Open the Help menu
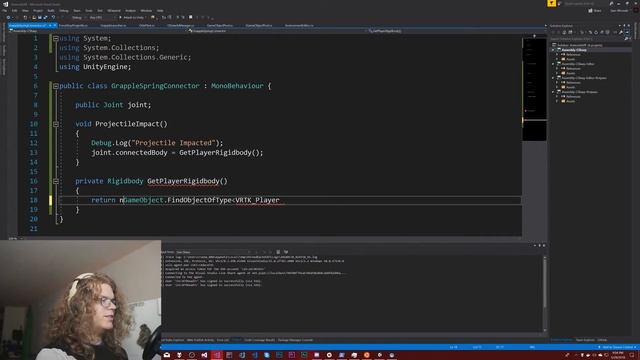Image resolution: width=640 pixels, height=360 pixels. [160, 11]
